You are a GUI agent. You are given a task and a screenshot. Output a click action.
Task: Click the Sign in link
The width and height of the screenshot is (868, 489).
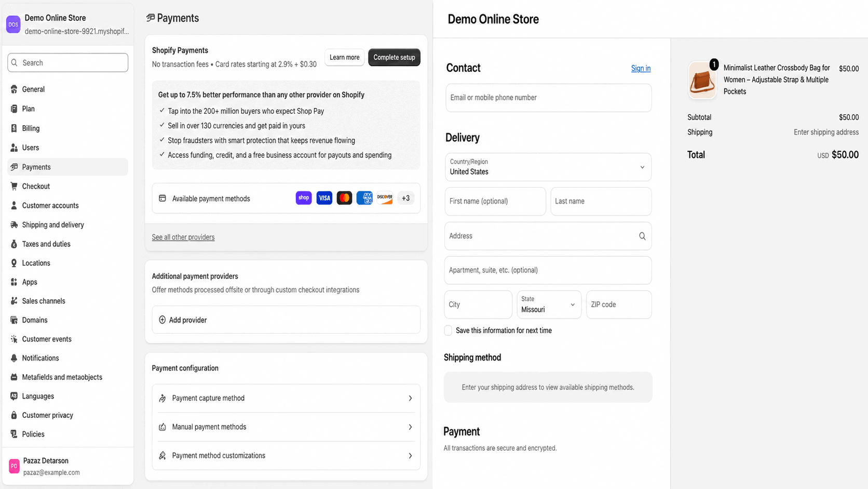click(x=641, y=68)
